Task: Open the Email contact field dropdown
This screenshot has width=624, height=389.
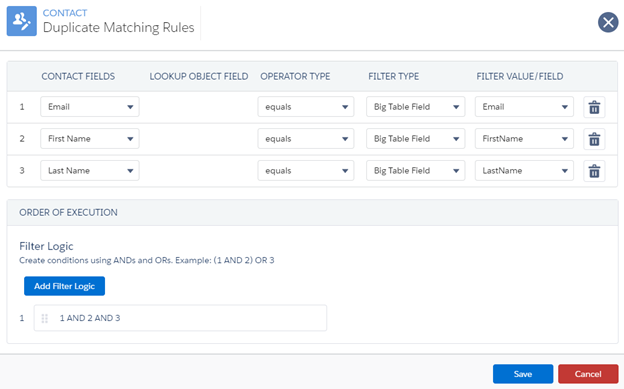Action: [90, 107]
